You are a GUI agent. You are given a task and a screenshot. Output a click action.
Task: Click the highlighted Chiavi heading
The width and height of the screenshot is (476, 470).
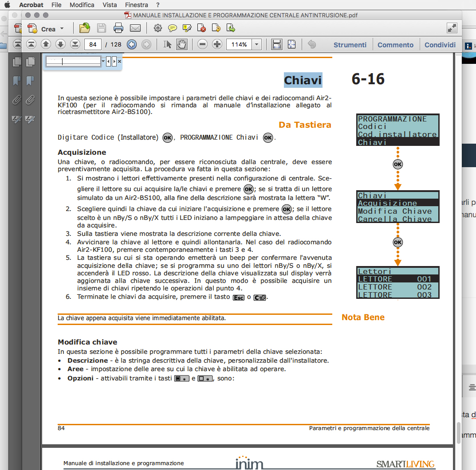[303, 80]
